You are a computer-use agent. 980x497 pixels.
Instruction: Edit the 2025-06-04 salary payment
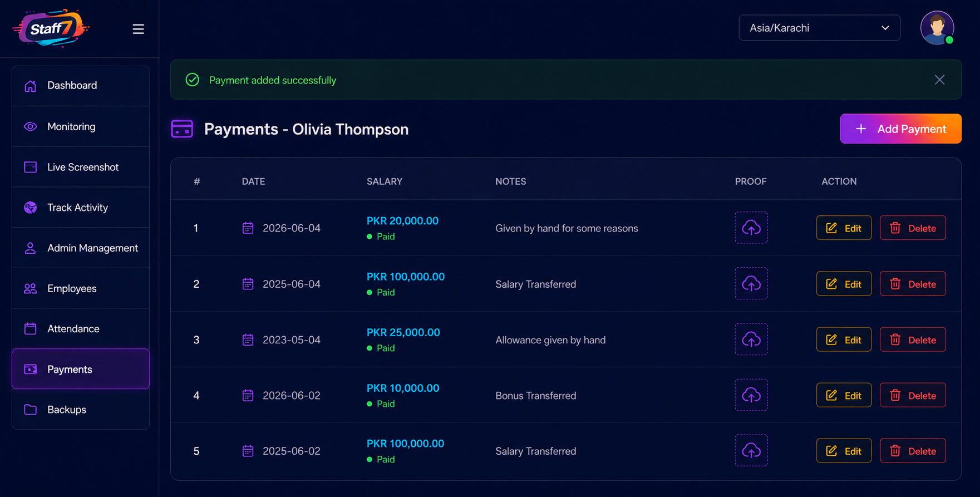844,284
